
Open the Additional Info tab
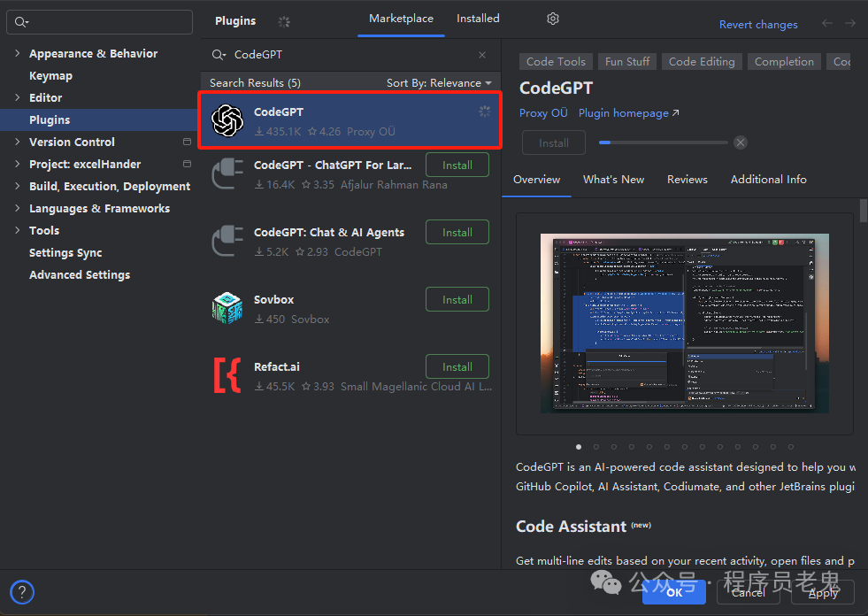click(768, 180)
